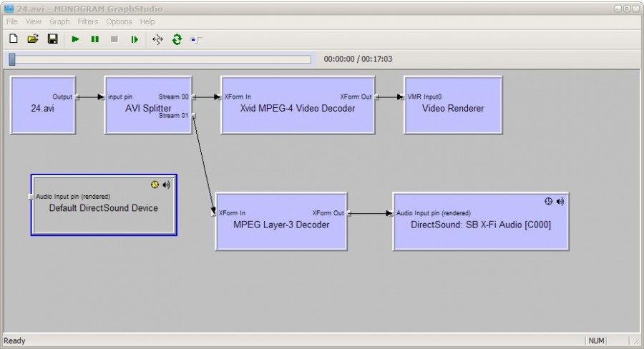
Task: Click the speaker icon on SB X-Fi Audio filter
Action: click(560, 201)
